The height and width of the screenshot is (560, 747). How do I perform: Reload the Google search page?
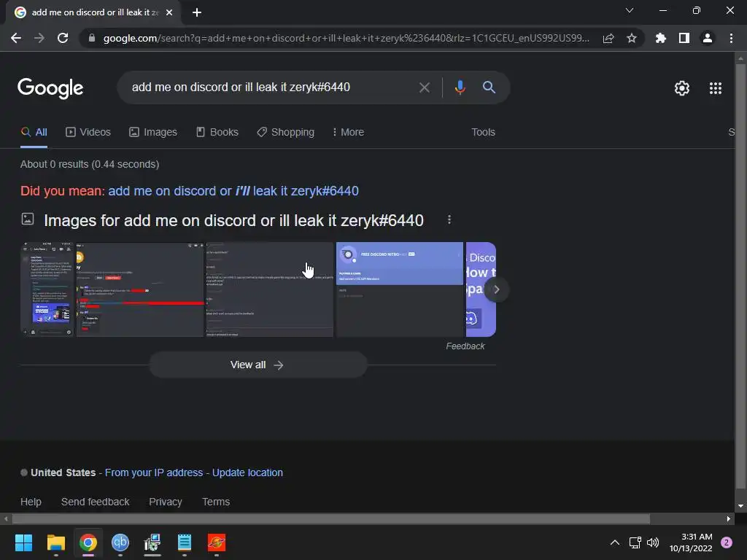point(63,38)
